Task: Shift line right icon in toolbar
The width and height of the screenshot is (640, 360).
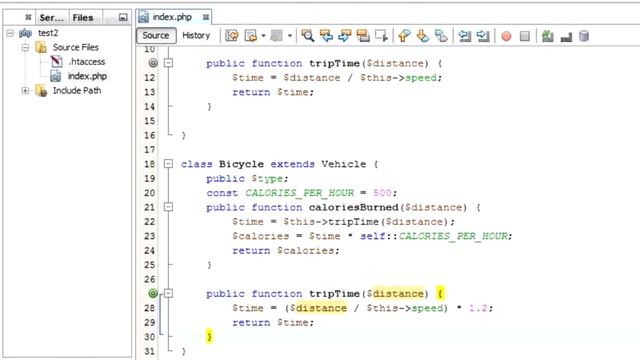Action: [483, 36]
